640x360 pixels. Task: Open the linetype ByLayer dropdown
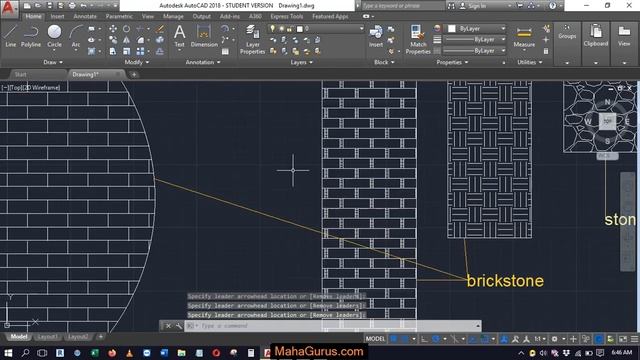point(475,51)
